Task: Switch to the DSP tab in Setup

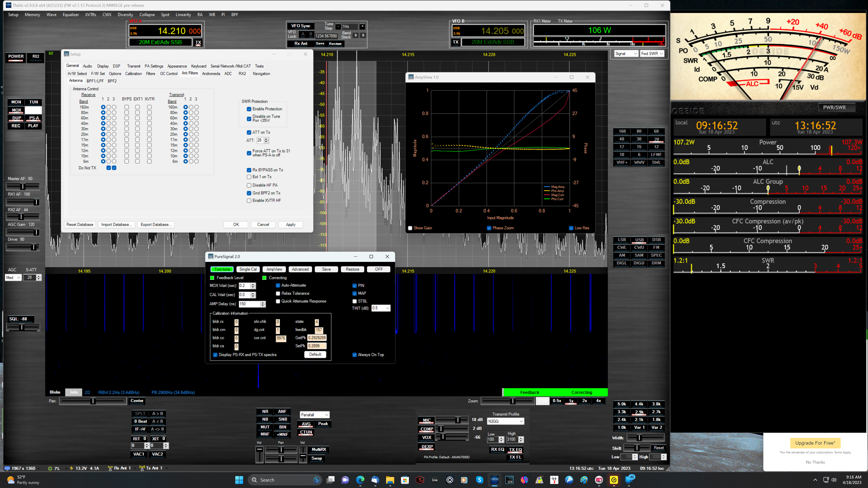Action: [117, 66]
